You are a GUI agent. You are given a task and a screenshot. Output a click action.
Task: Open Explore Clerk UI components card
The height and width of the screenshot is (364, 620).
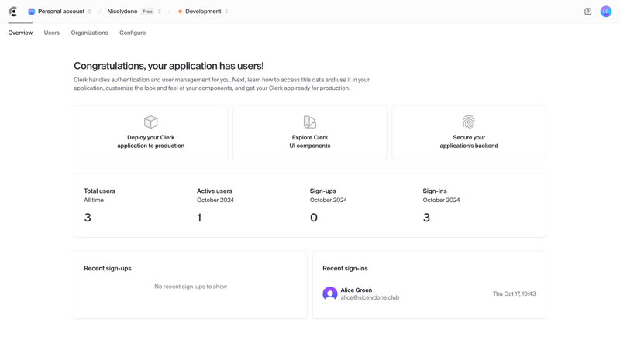click(309, 132)
